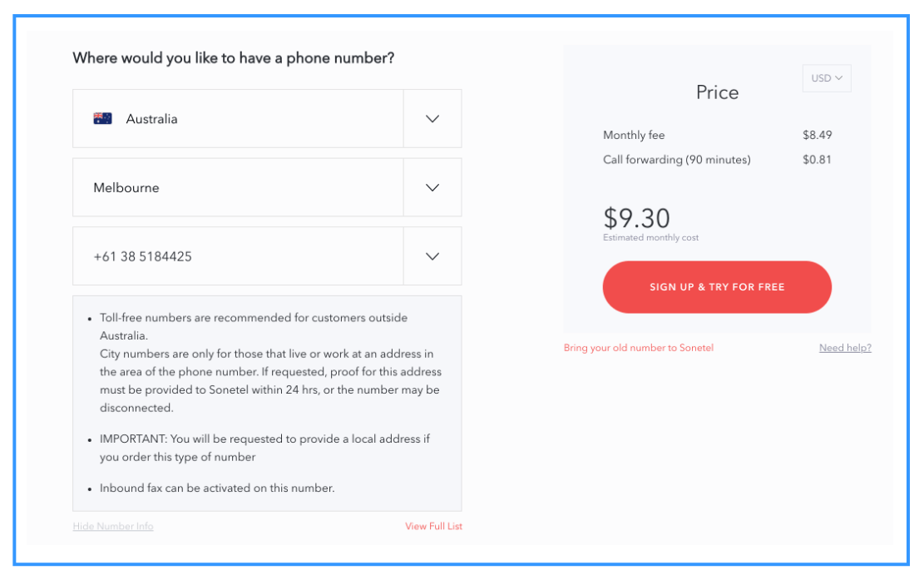Click the Price panel heading
Screen dimensions: 924x580
coord(717,92)
